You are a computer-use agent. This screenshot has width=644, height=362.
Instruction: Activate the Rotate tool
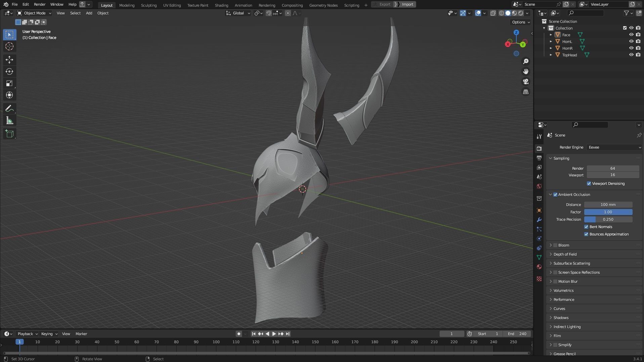9,71
